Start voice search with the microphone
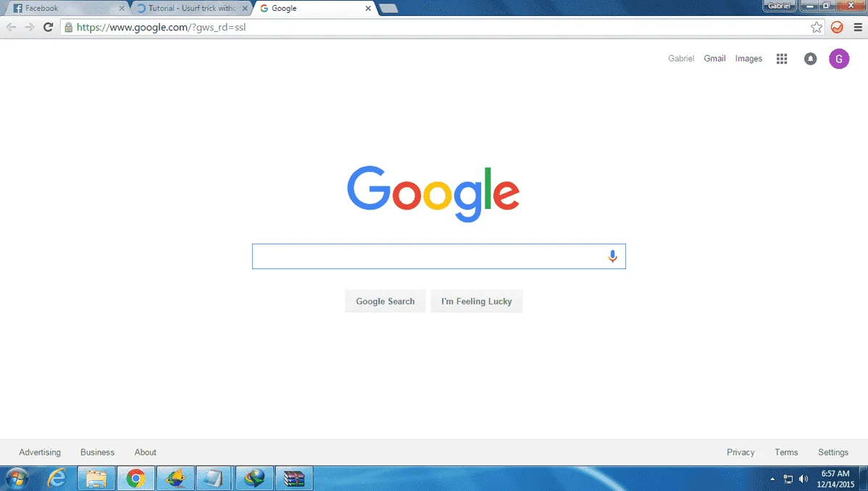The height and width of the screenshot is (491, 868). tap(612, 256)
